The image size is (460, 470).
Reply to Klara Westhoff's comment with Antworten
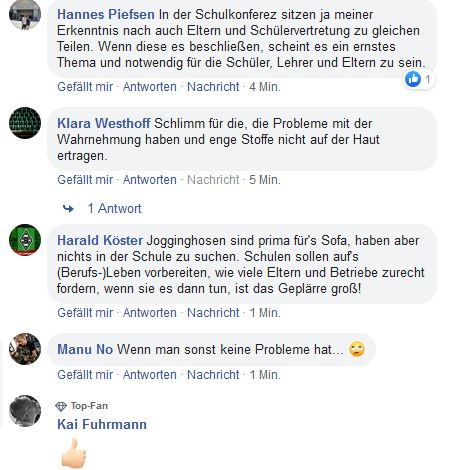pyautogui.click(x=150, y=180)
